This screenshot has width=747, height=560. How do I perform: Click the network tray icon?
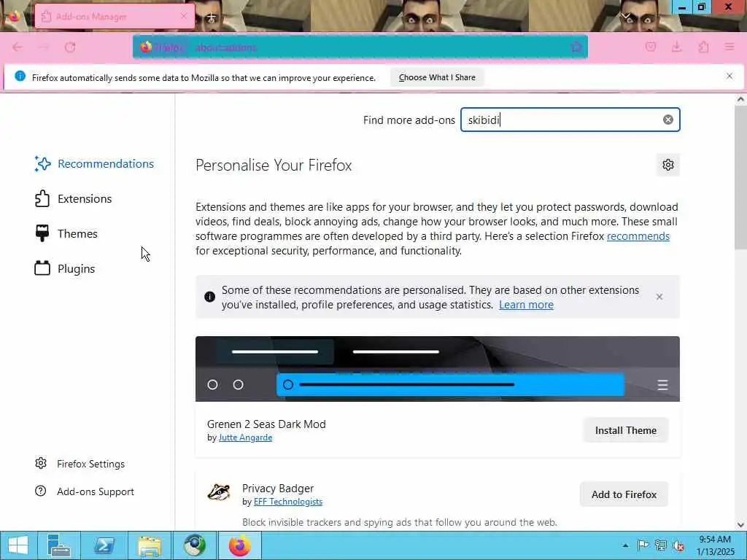(x=661, y=545)
